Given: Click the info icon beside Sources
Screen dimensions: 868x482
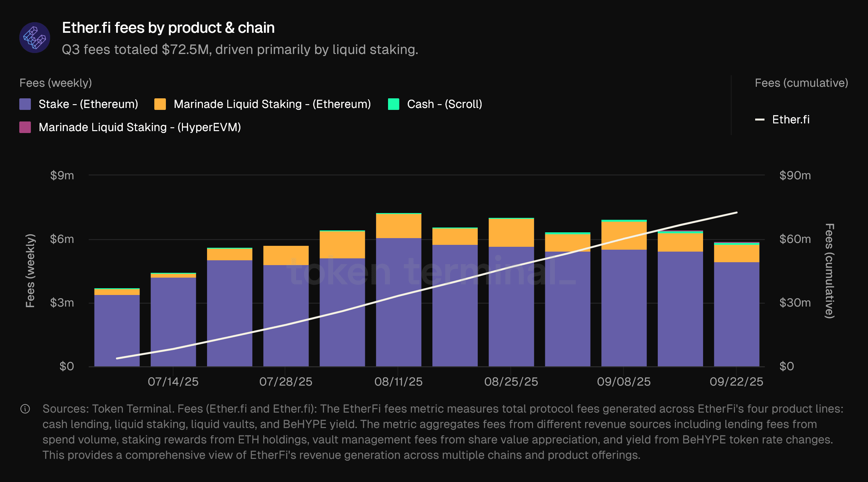Looking at the screenshot, I should coord(25,409).
